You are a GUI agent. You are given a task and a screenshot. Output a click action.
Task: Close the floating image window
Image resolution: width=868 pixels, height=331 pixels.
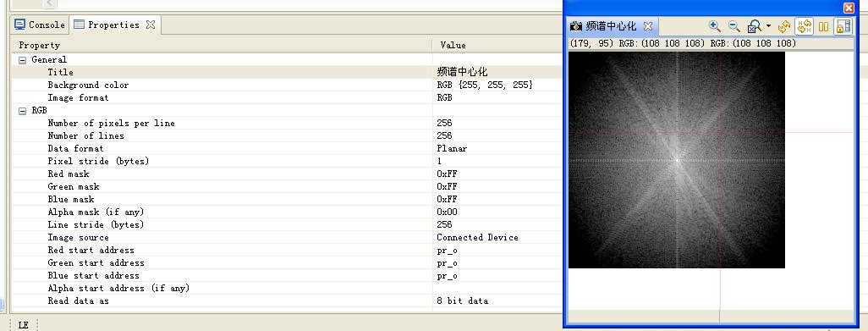849,8
